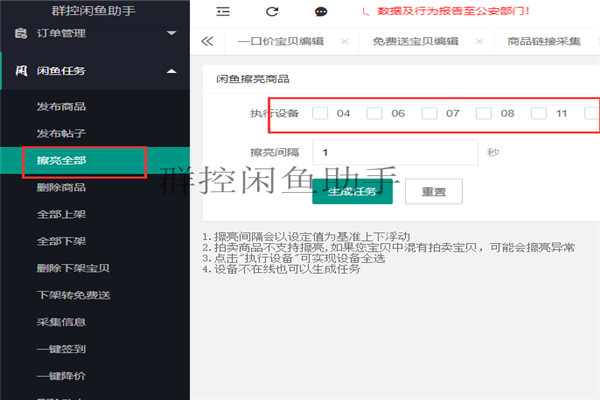Screen dimensions: 600x400
Task: Click the 订单管理 order icon
Action: click(x=21, y=33)
